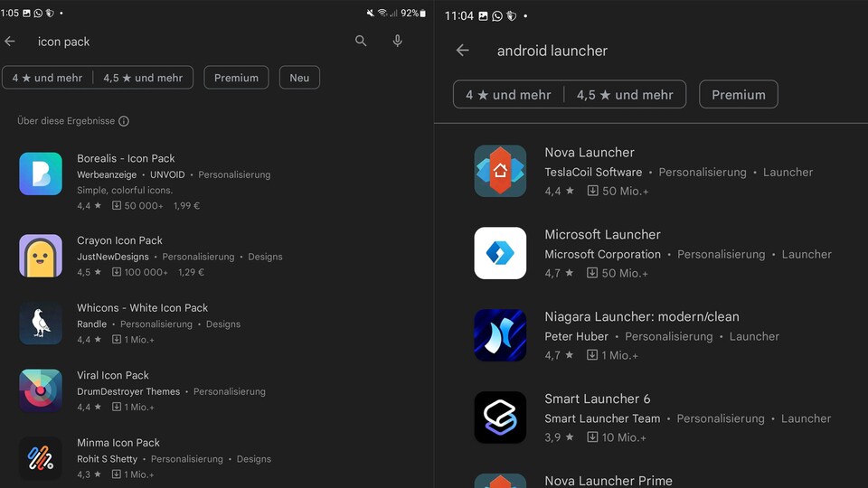Start voice search with the microphone icon
This screenshot has width=868, height=488.
click(398, 41)
